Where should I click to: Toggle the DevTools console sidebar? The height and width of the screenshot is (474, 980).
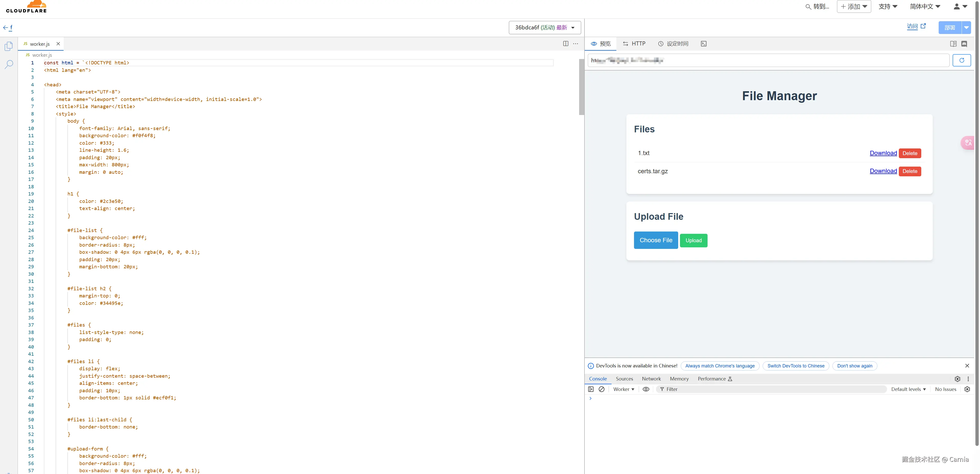(591, 389)
